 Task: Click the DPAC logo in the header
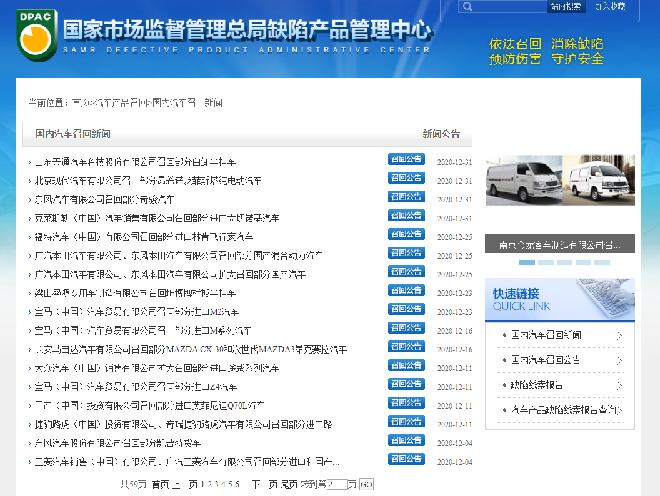coord(36,36)
